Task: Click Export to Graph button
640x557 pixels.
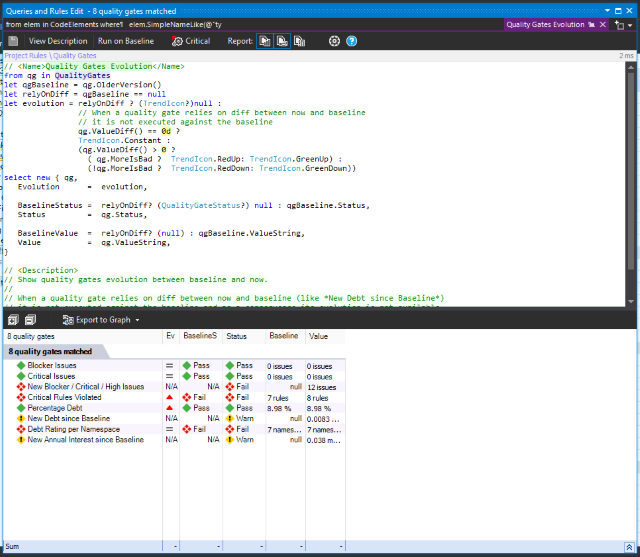Action: [96, 320]
